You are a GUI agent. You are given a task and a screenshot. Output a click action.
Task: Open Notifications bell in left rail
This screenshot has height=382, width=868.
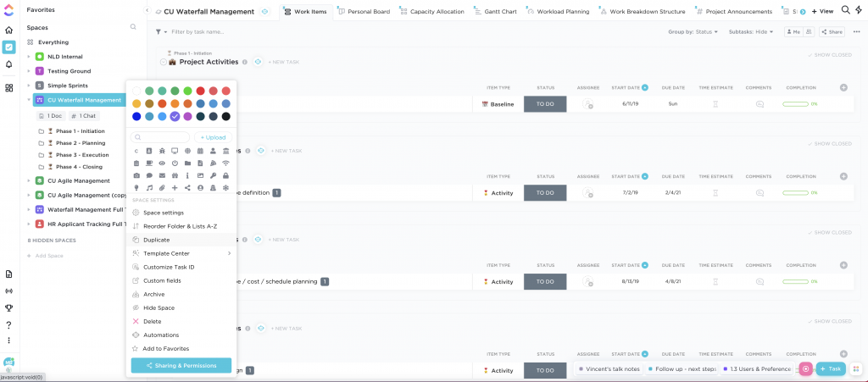click(x=8, y=64)
